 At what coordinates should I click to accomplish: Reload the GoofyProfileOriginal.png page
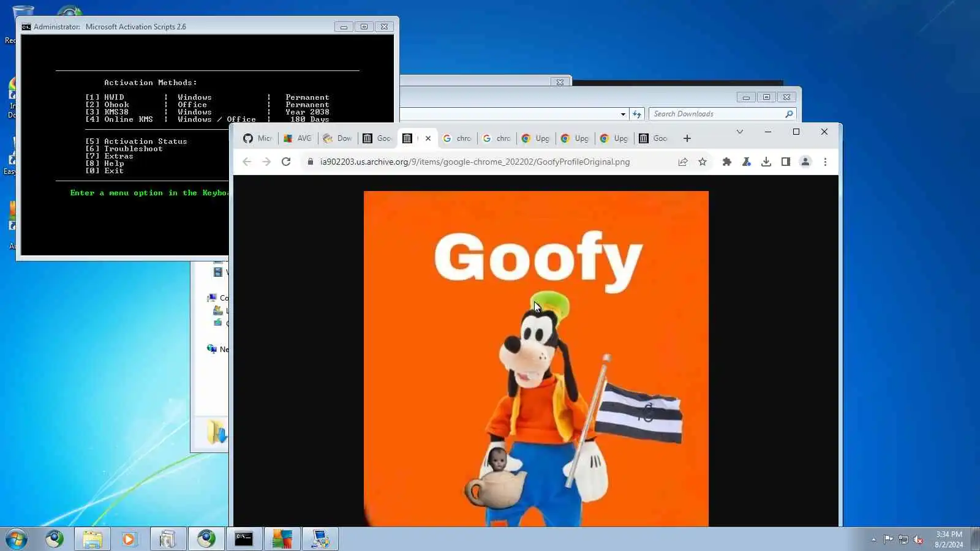(286, 162)
